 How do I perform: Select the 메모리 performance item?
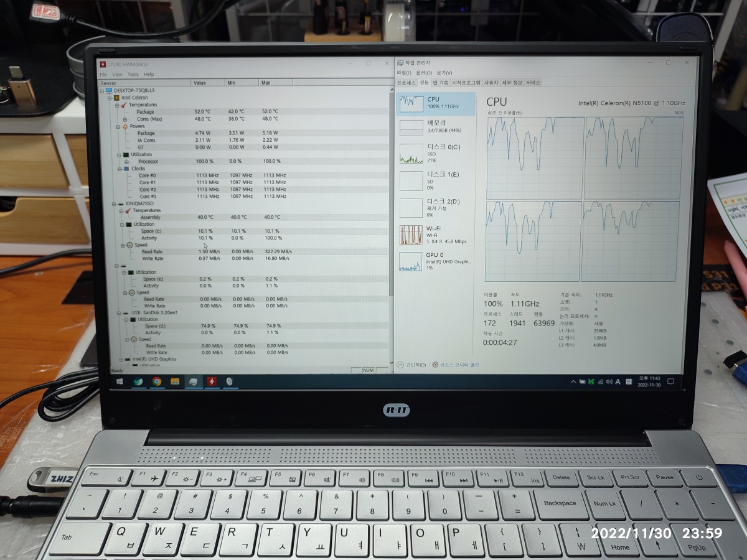[x=436, y=126]
